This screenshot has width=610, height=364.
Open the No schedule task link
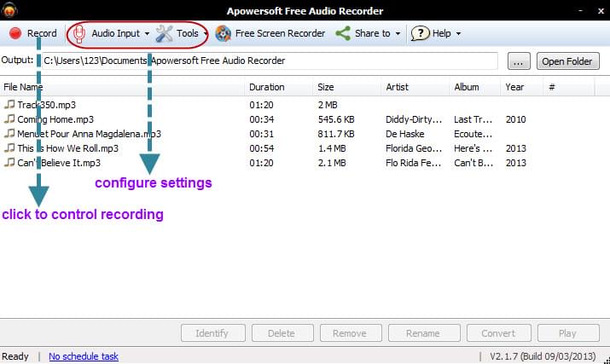point(84,356)
